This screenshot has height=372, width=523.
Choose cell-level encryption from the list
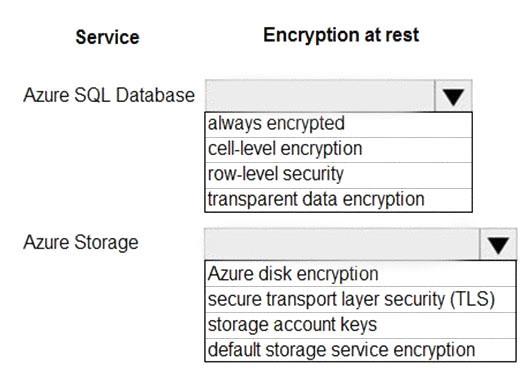[x=339, y=150]
